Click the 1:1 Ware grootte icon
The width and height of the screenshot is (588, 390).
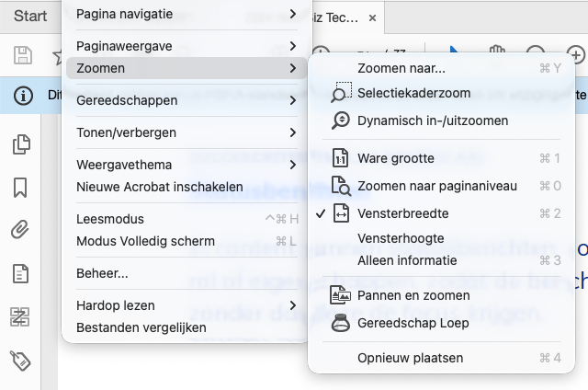click(x=341, y=158)
